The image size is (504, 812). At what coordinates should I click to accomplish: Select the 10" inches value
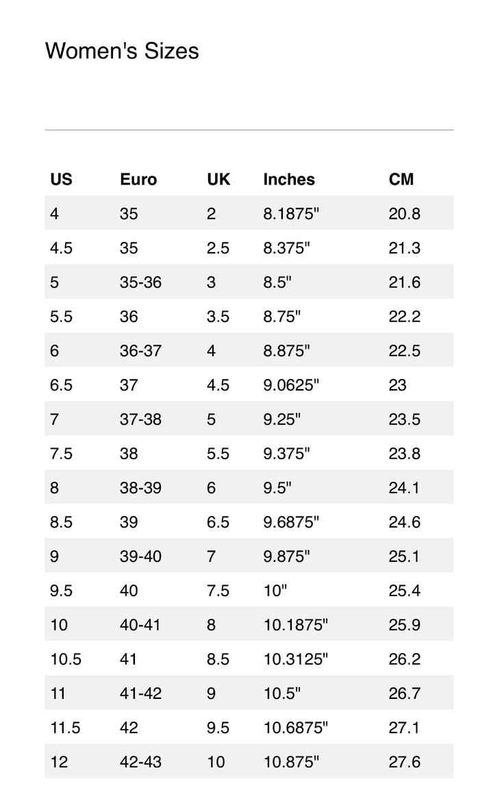tap(275, 591)
